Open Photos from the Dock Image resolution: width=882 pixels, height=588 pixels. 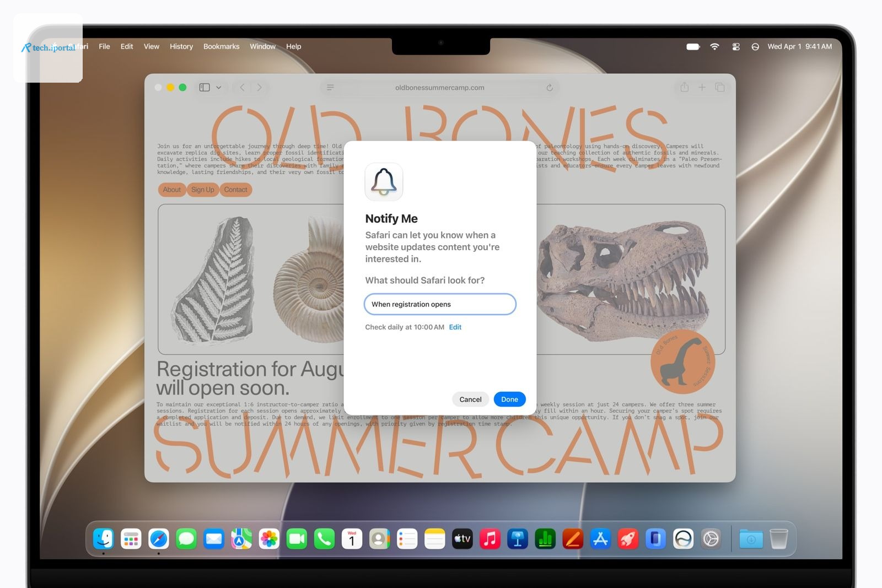(269, 538)
